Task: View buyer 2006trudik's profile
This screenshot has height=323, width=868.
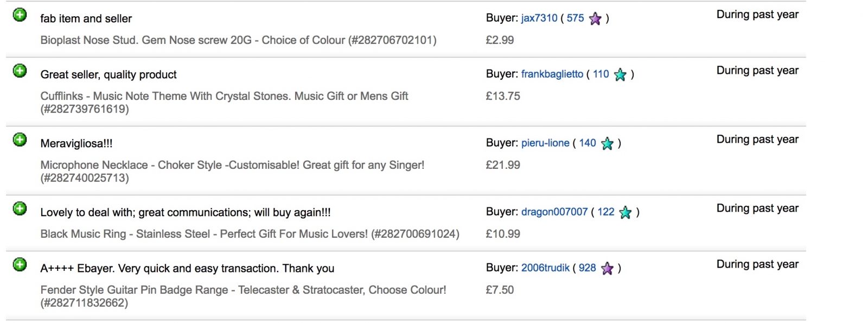Action: click(x=545, y=268)
